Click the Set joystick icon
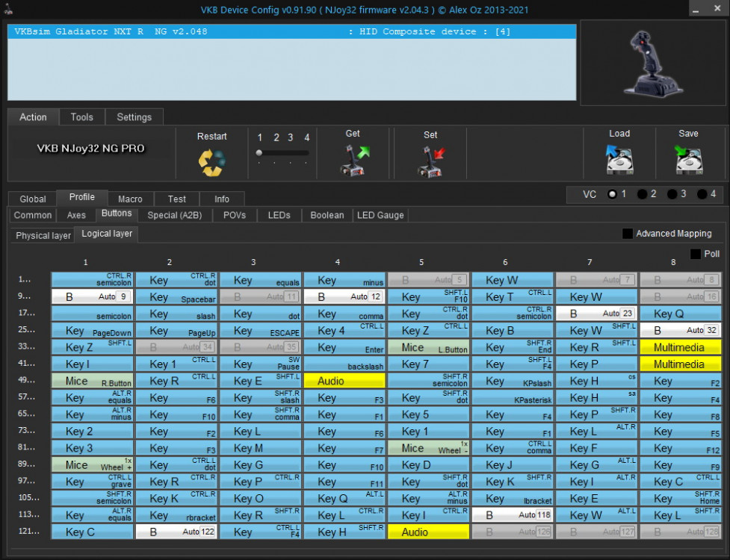 click(x=430, y=161)
